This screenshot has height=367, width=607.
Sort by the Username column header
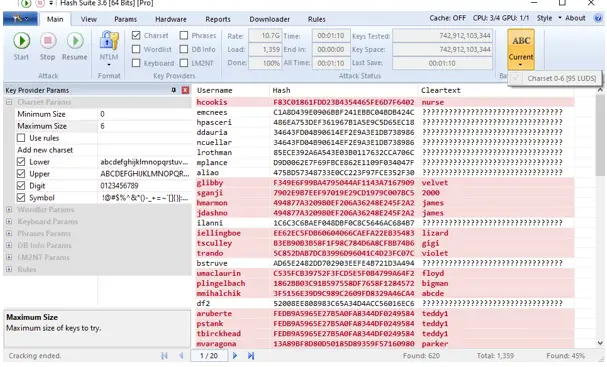[232, 90]
